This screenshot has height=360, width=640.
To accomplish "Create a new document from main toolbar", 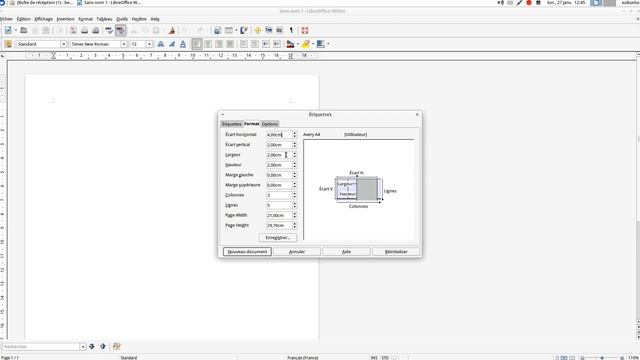I will (x=8, y=31).
